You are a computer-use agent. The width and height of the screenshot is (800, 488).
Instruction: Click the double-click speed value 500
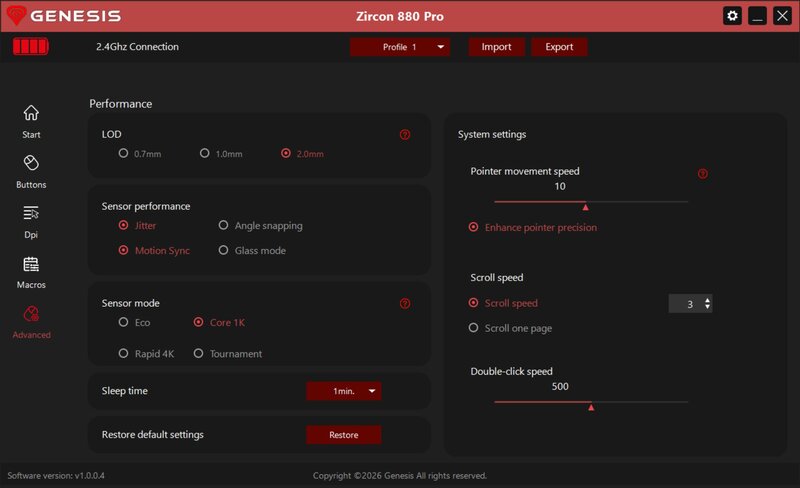coord(560,386)
